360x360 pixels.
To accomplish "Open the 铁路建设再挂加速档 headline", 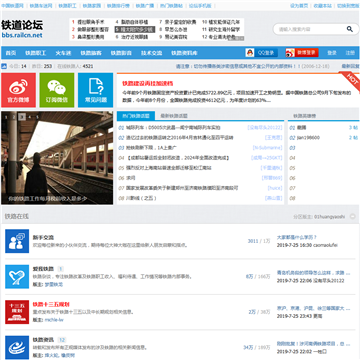I will pyautogui.click(x=148, y=83).
